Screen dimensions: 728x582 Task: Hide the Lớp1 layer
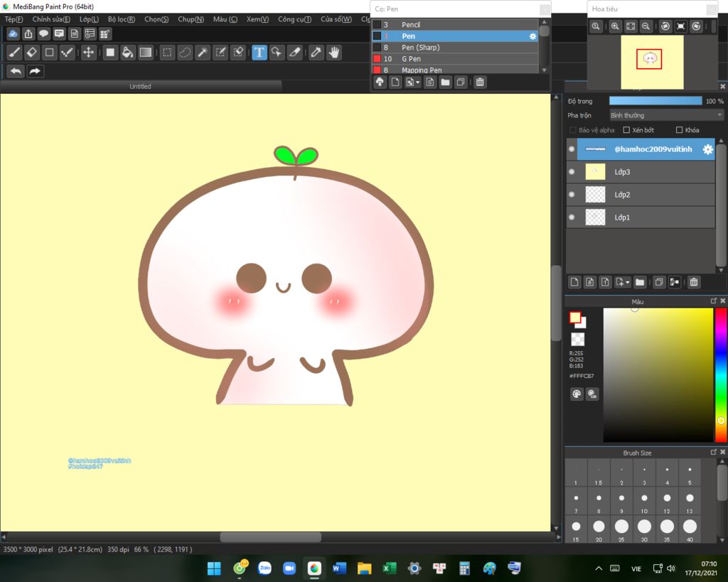[x=572, y=217]
